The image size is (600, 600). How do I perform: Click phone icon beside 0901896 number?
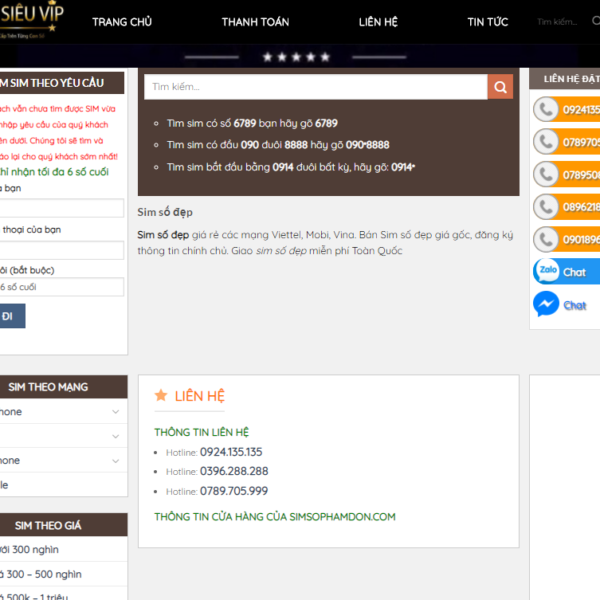pos(546,240)
